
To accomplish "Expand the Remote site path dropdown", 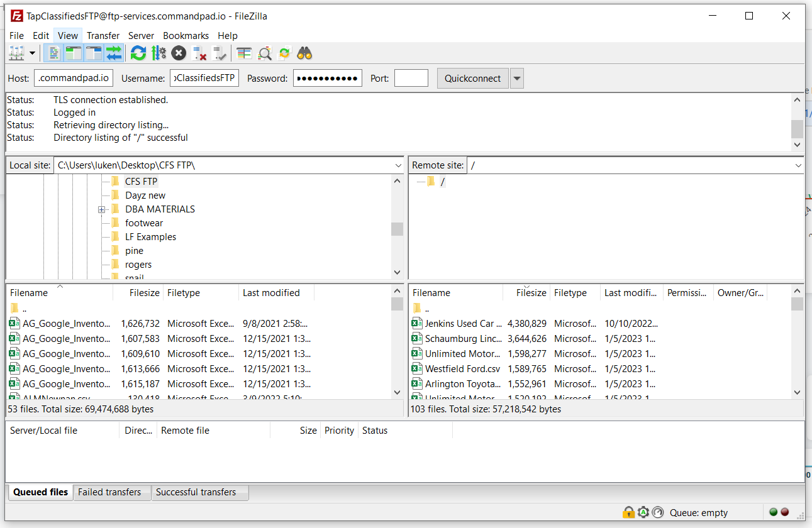I will click(799, 165).
